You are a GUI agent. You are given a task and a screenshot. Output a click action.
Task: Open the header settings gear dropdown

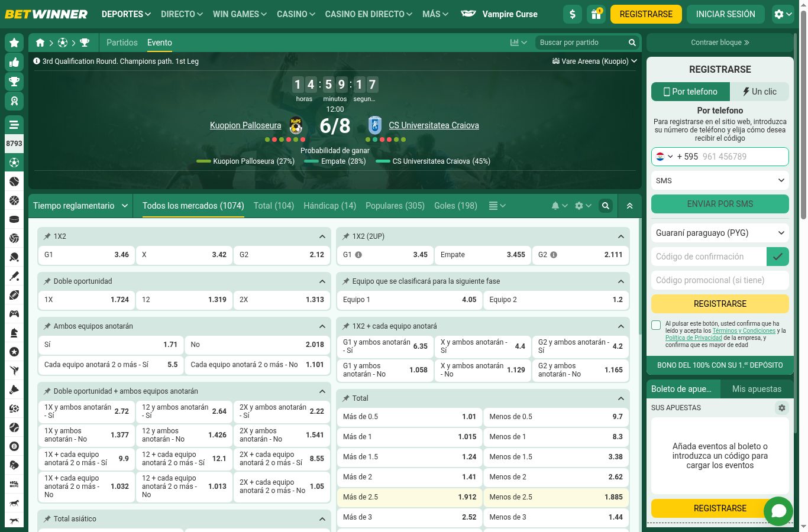[x=784, y=14]
